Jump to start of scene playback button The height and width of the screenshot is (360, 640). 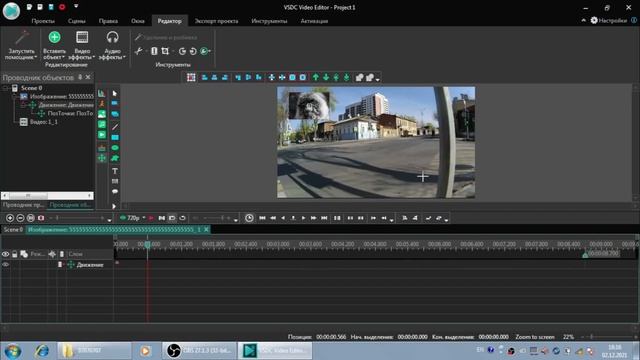262,218
